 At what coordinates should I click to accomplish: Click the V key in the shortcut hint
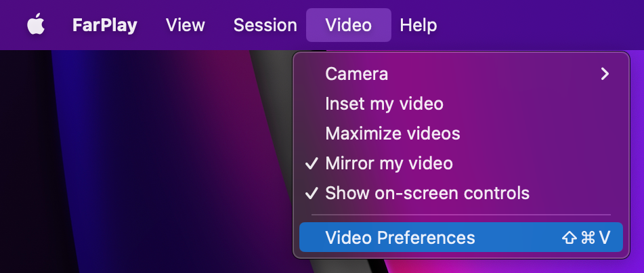604,238
